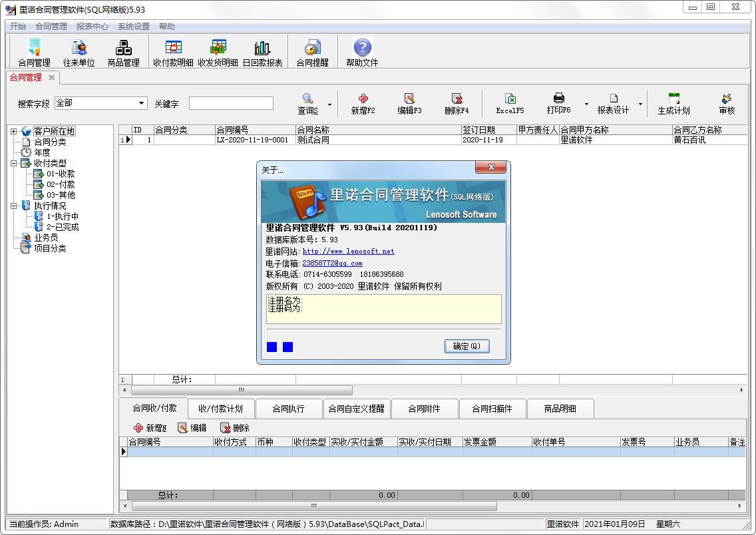
Task: Select 01-收款 in the tree
Action: coord(61,174)
